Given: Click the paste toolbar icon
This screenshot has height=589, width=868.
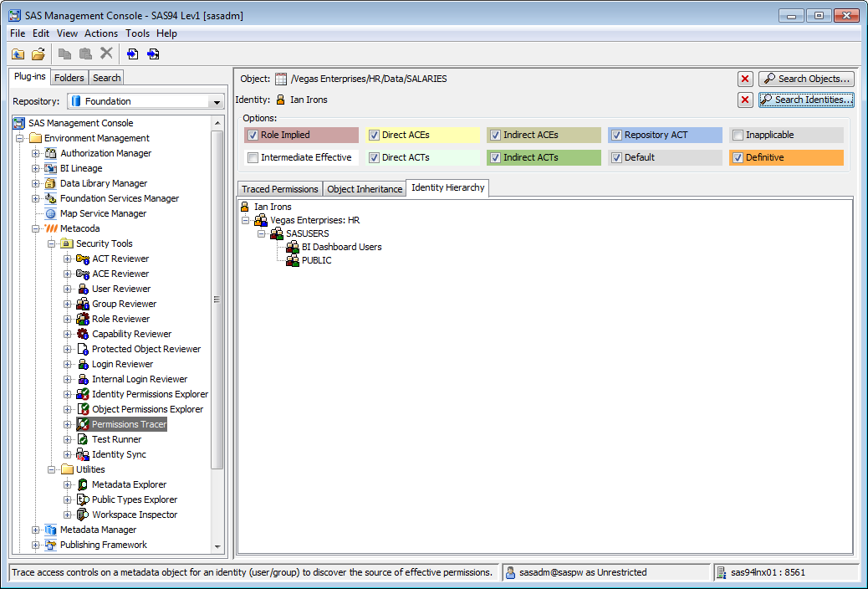Looking at the screenshot, I should (85, 54).
